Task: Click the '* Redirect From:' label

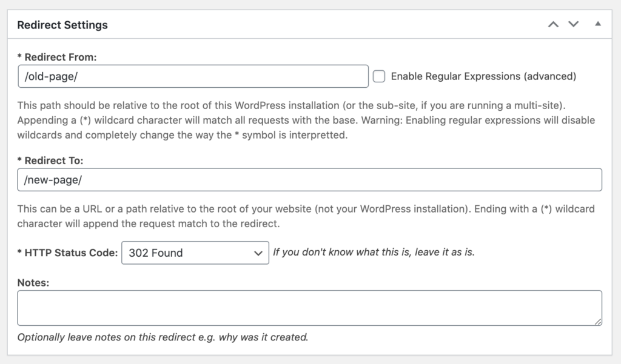Action: (x=57, y=57)
